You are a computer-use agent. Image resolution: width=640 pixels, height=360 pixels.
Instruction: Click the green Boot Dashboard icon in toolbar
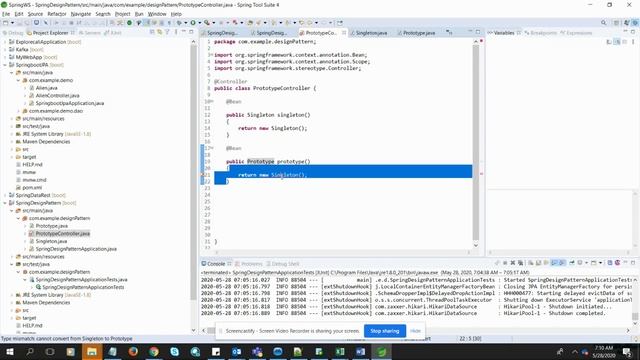point(129,23)
